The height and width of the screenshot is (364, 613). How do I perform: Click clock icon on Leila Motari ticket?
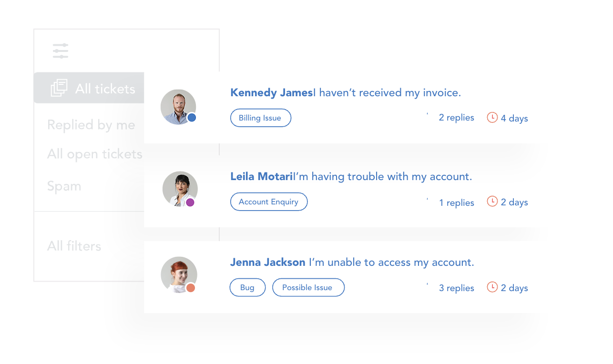point(492,202)
